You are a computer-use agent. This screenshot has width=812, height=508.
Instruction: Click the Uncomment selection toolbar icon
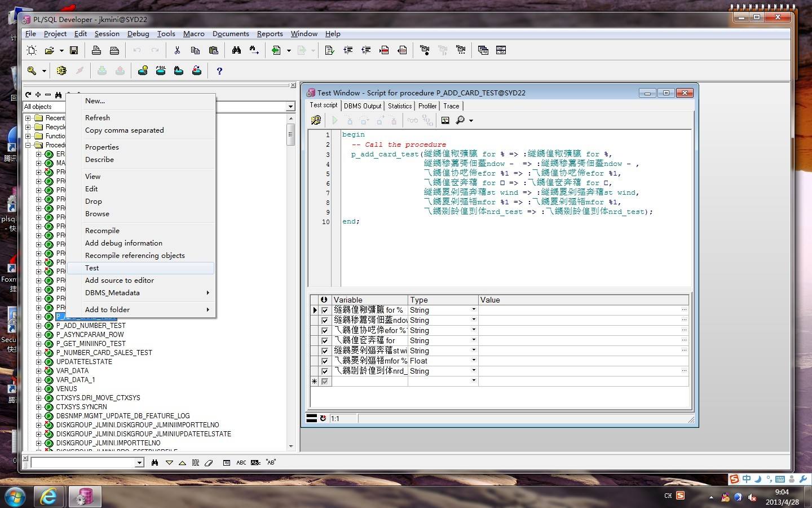402,50
